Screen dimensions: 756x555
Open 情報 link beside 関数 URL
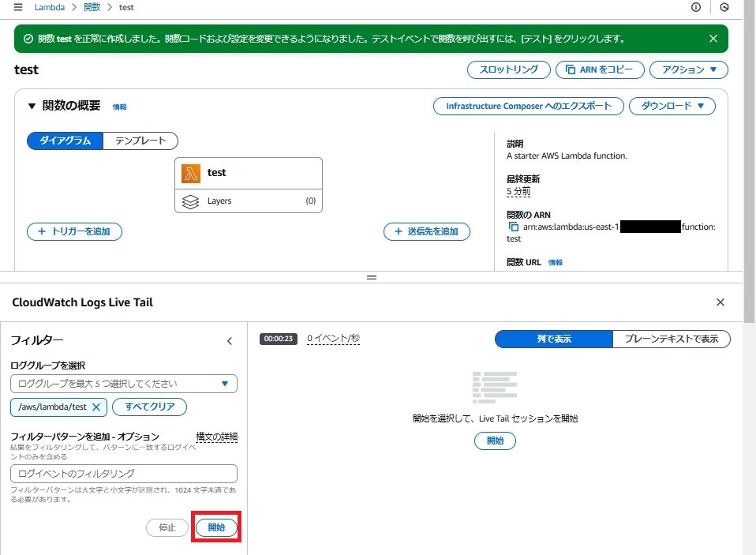point(556,263)
